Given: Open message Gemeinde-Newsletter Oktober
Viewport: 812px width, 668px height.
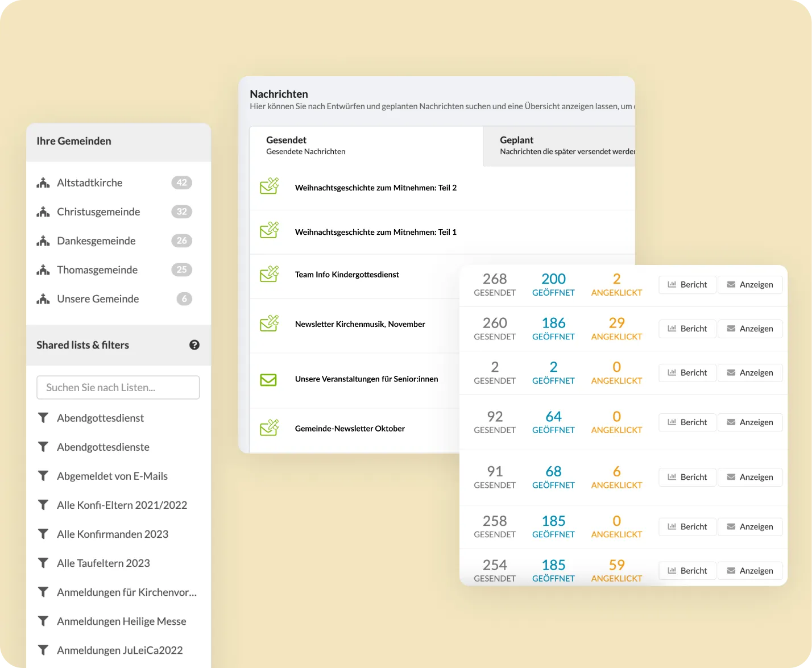Looking at the screenshot, I should click(x=350, y=429).
